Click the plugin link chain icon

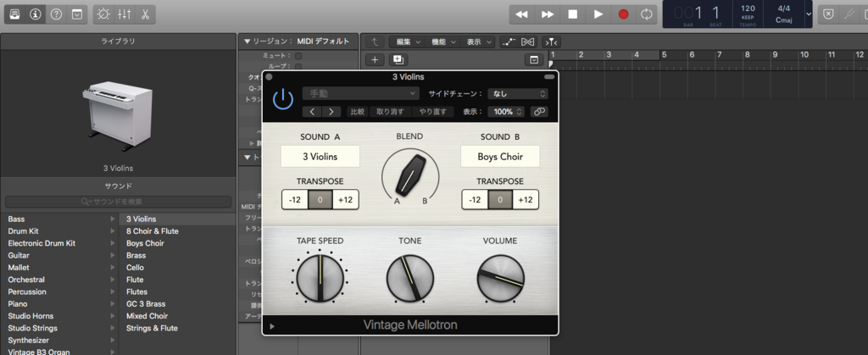click(x=539, y=112)
